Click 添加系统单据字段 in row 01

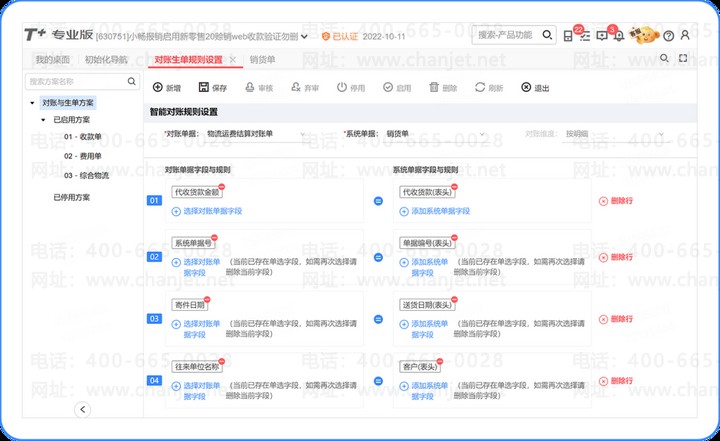435,211
